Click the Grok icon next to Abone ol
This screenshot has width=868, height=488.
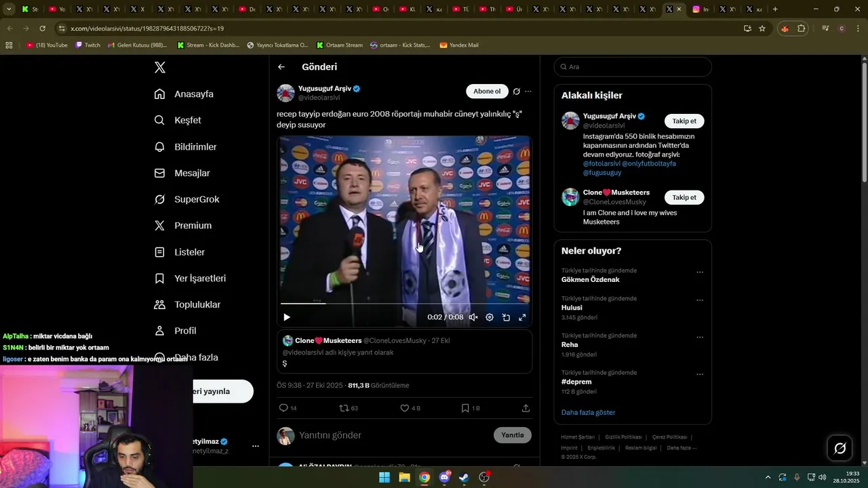pos(517,91)
